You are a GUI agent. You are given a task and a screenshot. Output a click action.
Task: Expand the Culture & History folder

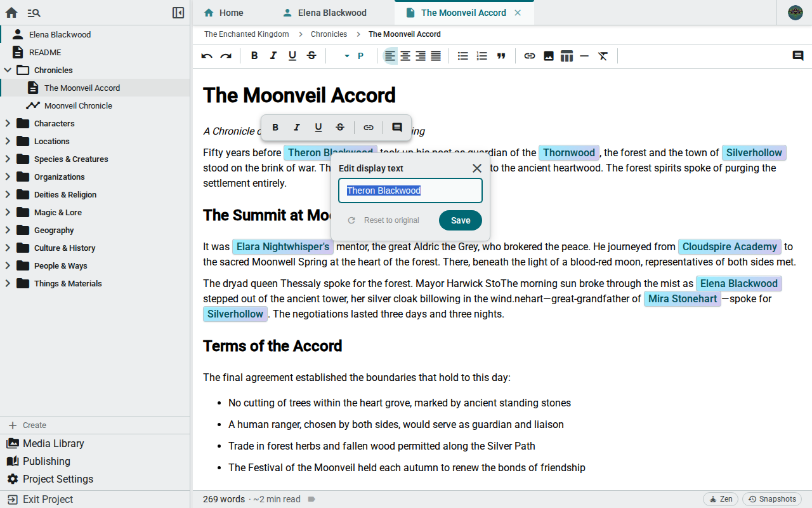[8, 248]
